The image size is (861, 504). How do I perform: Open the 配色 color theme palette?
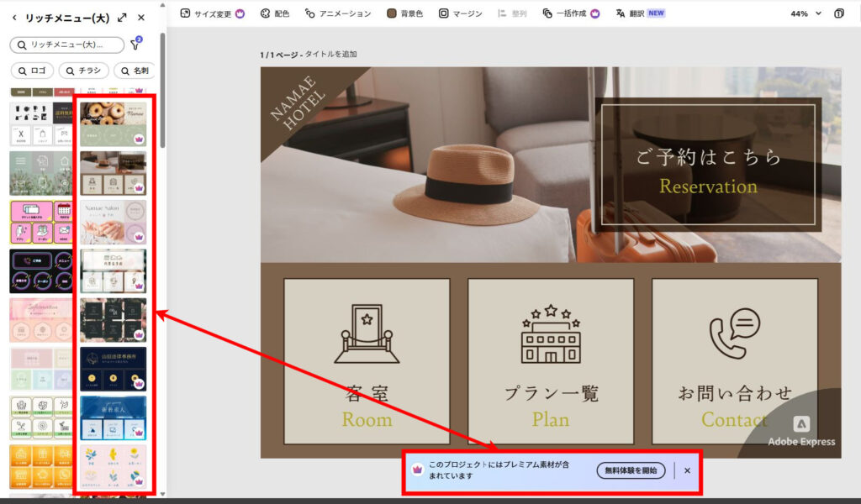[x=275, y=13]
